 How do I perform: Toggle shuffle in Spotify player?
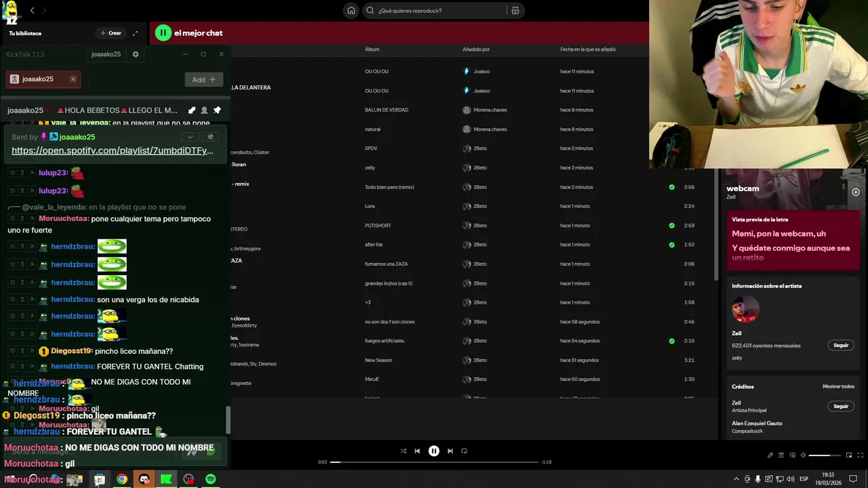point(403,451)
